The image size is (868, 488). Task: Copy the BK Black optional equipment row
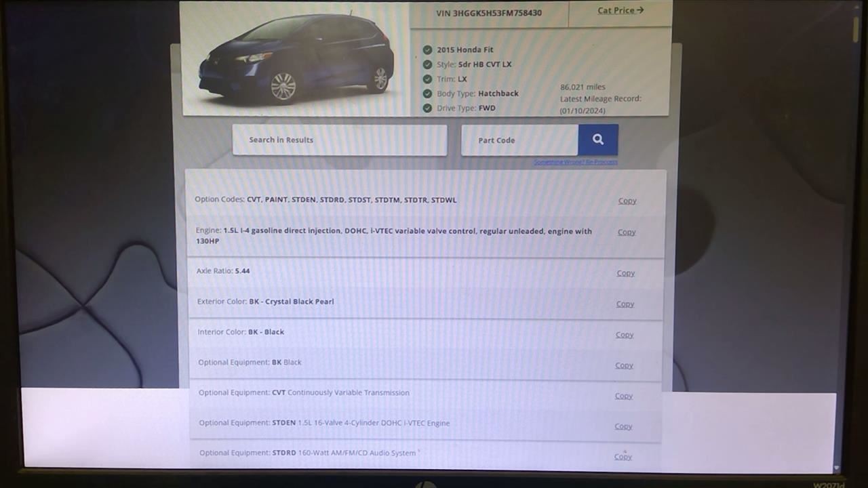pyautogui.click(x=624, y=365)
